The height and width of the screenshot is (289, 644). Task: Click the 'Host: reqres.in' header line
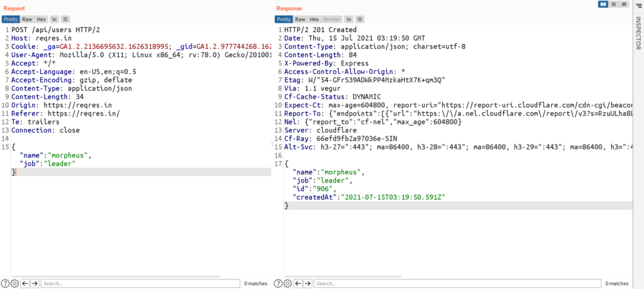[41, 38]
